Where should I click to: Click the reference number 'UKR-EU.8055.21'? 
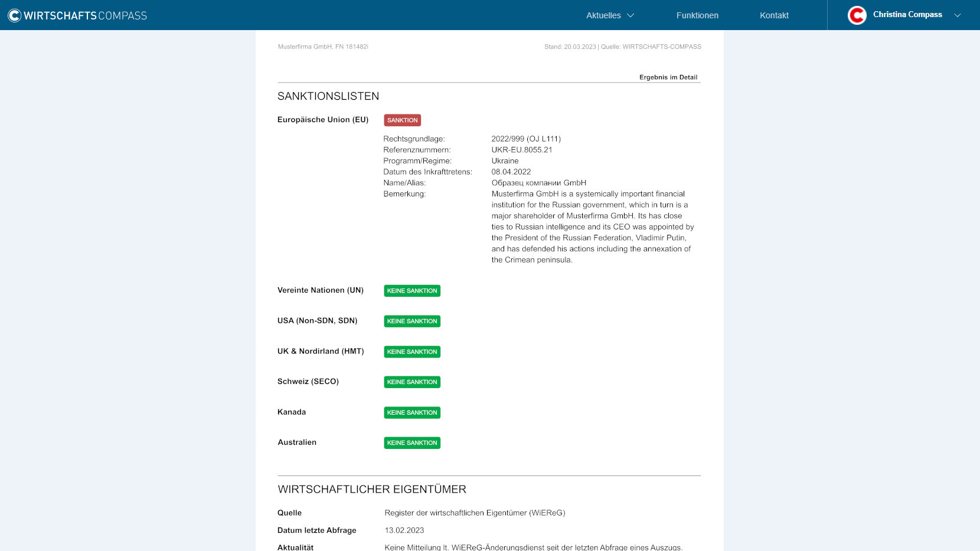(x=522, y=150)
